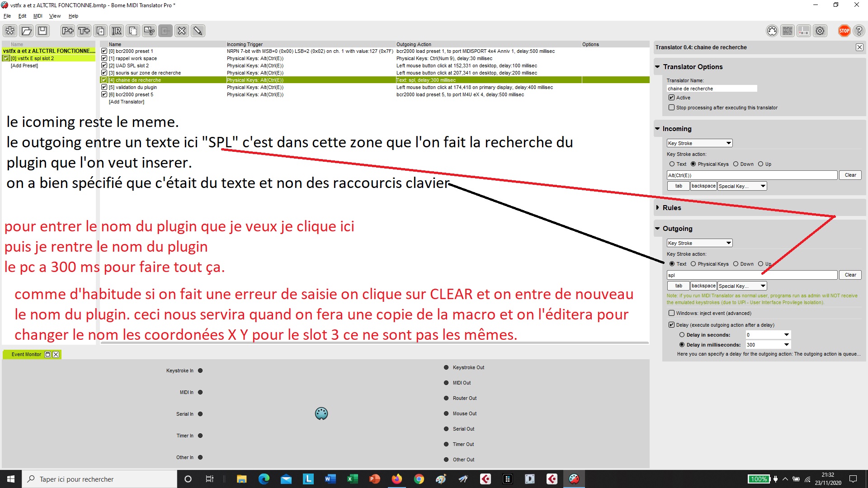Click the backspace button under Outgoing
This screenshot has width=868, height=488.
click(703, 286)
